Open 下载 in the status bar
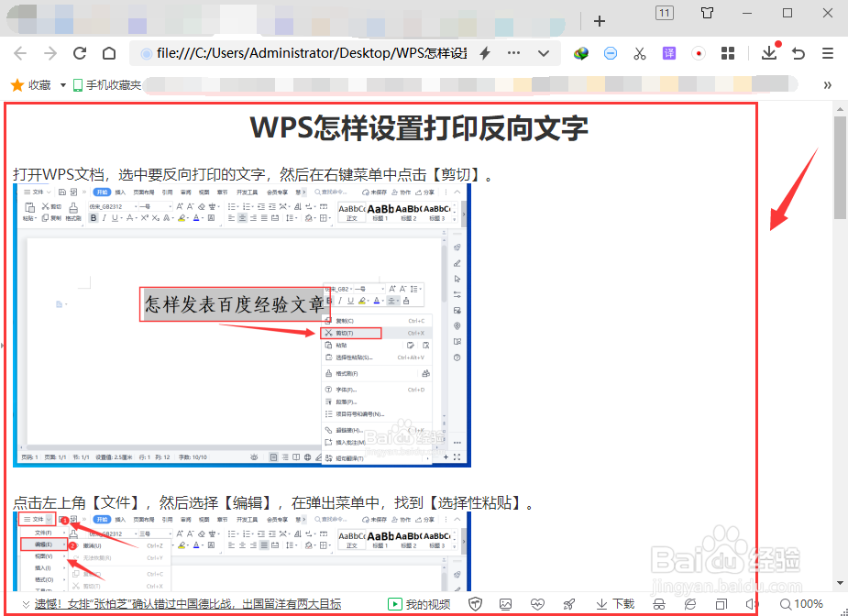The image size is (848, 616). 615,604
